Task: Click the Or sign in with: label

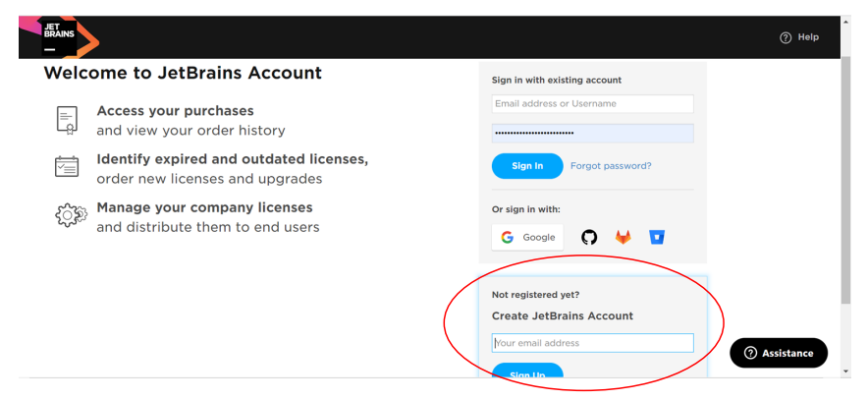Action: click(526, 209)
